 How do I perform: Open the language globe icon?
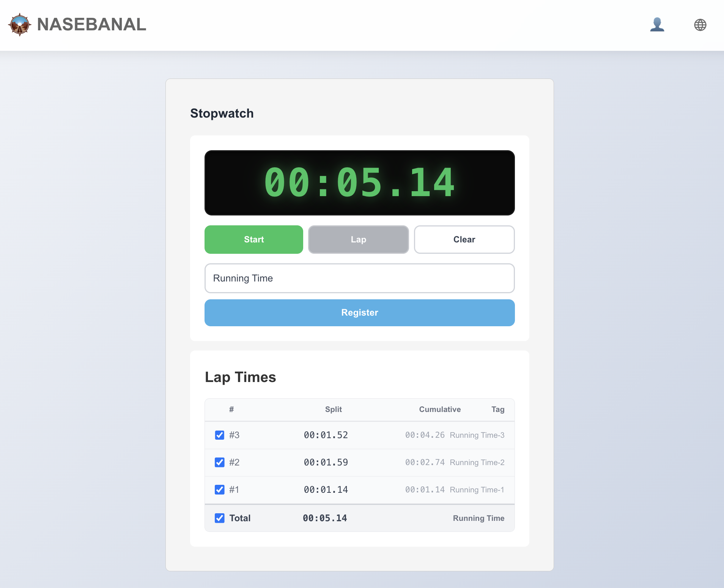click(700, 24)
